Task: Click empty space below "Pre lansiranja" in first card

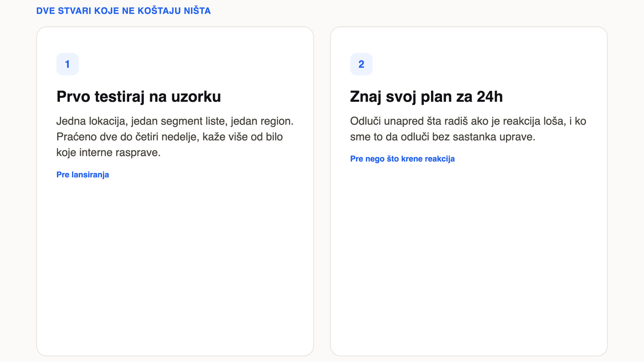Action: pos(175,265)
